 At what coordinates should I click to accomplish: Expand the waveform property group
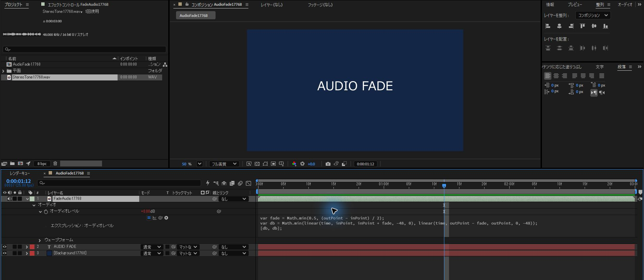40,240
